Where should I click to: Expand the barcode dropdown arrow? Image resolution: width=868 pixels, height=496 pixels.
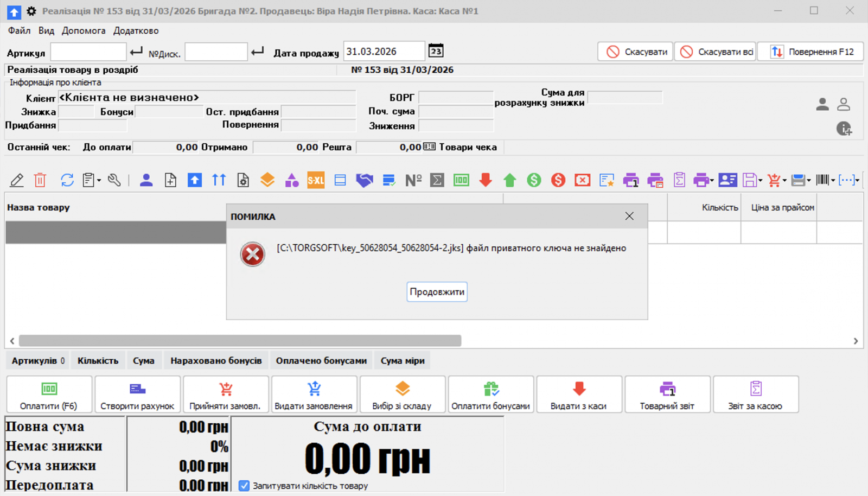(833, 181)
